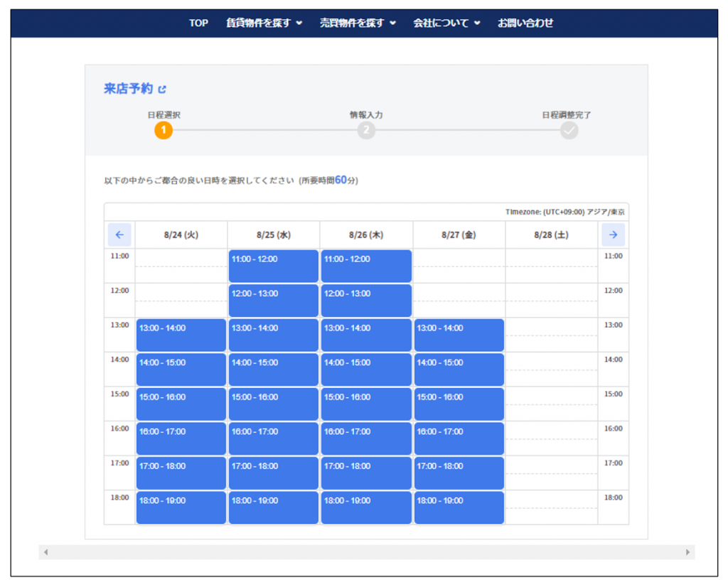Click the next week arrow button
The image size is (728, 584).
(x=613, y=234)
